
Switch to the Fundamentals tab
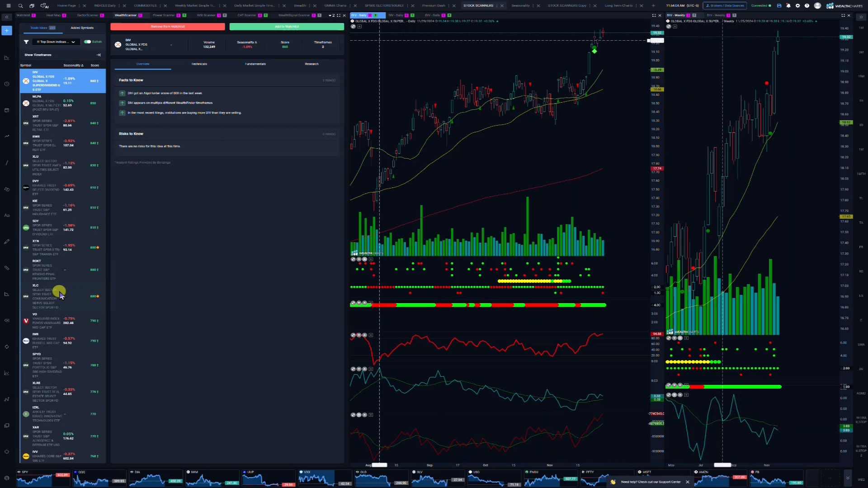[x=255, y=64]
